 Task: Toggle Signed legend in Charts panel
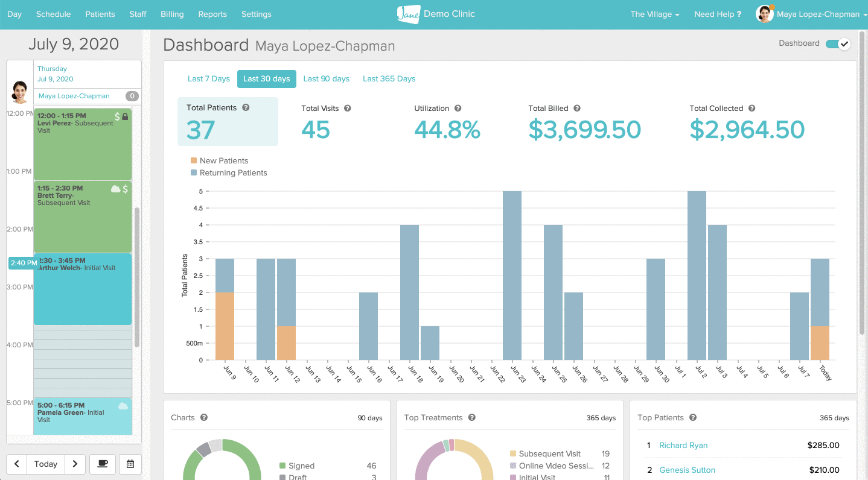[x=297, y=466]
